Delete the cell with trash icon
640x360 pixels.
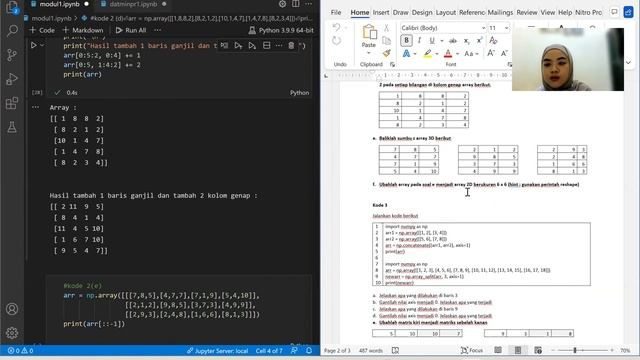[x=291, y=45]
